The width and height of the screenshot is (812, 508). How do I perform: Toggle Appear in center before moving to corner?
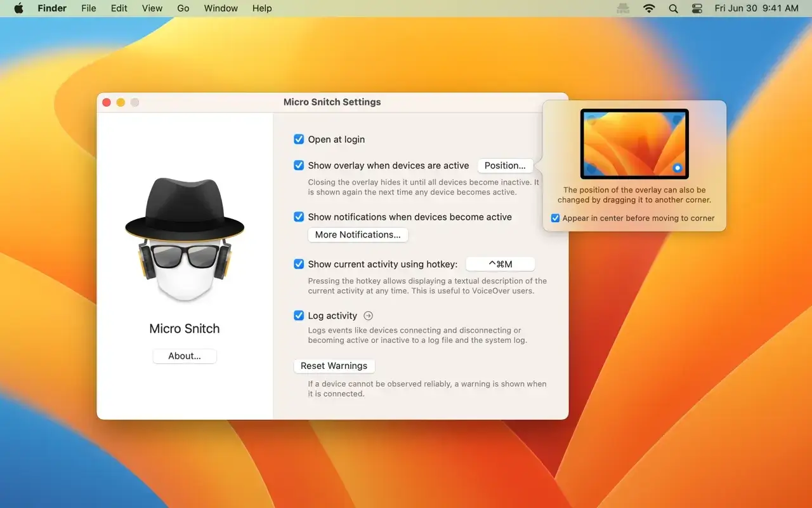(x=555, y=218)
